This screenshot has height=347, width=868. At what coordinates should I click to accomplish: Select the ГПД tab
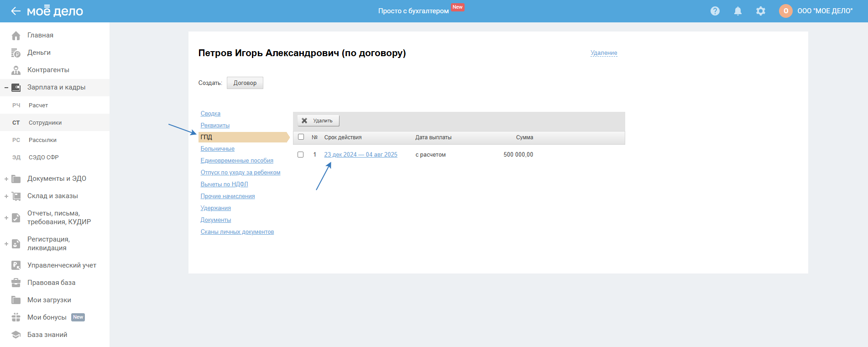(x=244, y=137)
